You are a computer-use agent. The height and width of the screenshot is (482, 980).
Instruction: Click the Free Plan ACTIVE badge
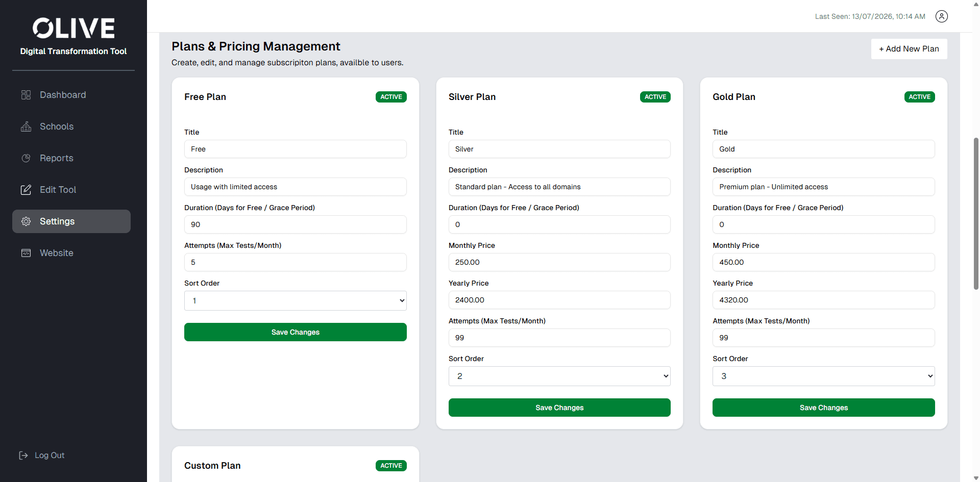[391, 97]
